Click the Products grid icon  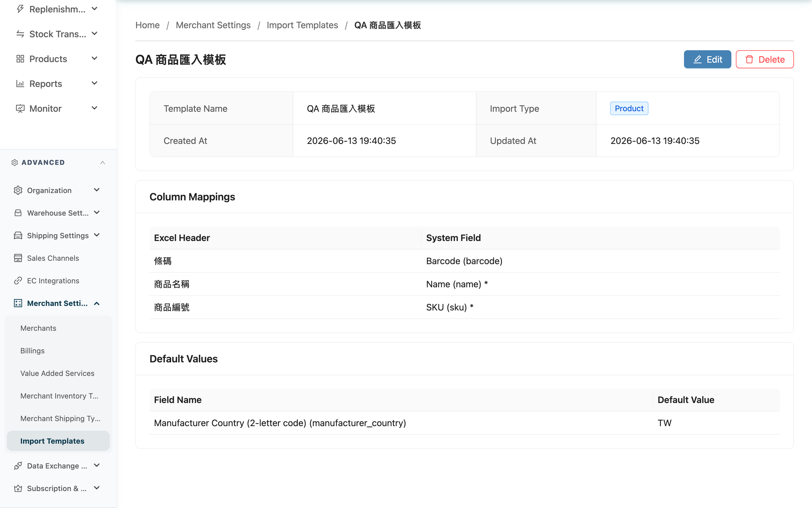click(x=20, y=59)
